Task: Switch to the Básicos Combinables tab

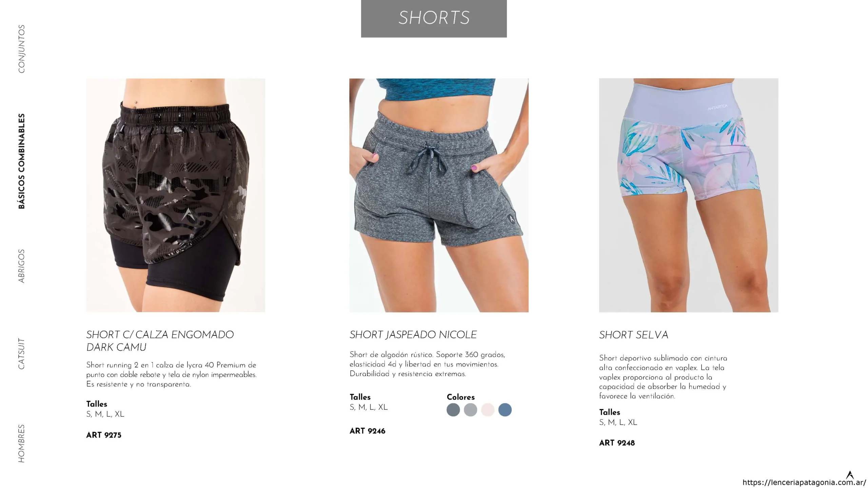Action: coord(21,161)
